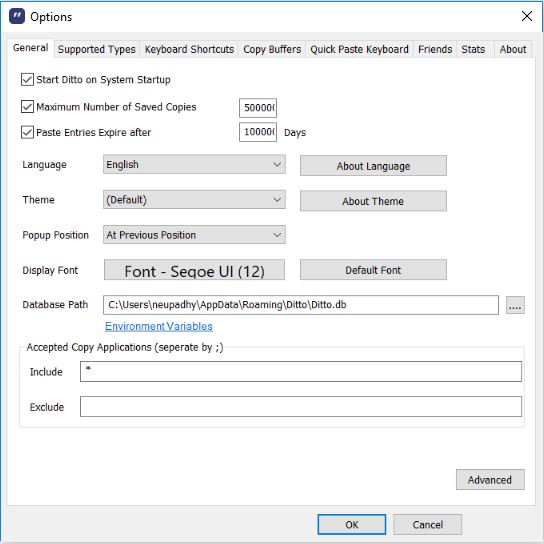
Task: Expand the Language dropdown showing English
Action: [194, 164]
